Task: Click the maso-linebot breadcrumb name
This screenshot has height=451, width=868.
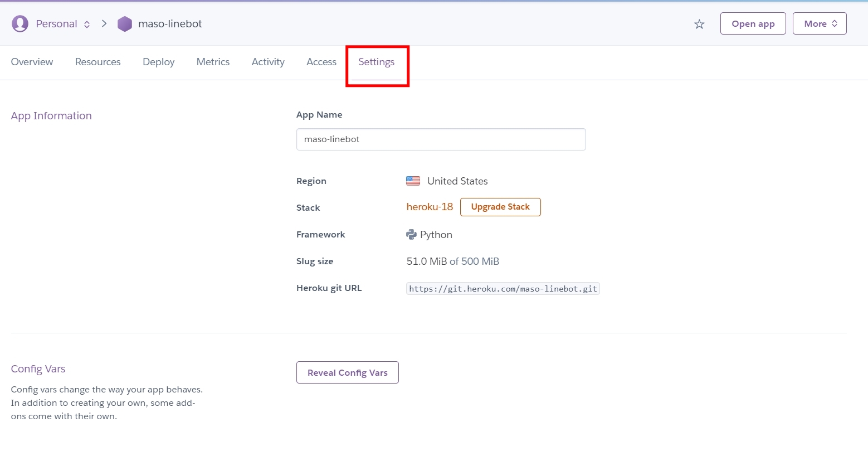Action: coord(170,24)
